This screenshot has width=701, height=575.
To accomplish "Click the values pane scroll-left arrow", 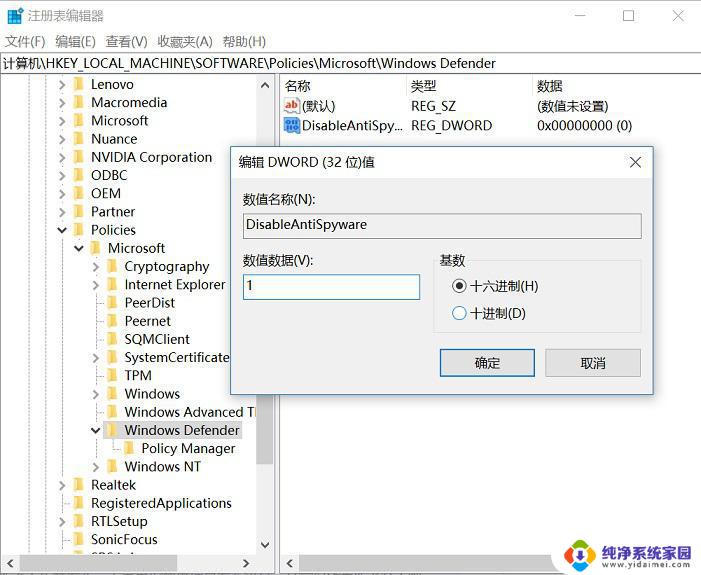I will pyautogui.click(x=290, y=563).
